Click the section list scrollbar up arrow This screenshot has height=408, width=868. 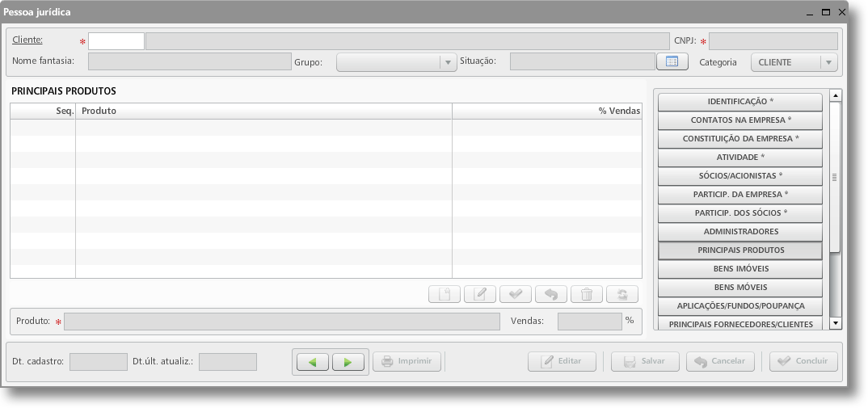(836, 95)
